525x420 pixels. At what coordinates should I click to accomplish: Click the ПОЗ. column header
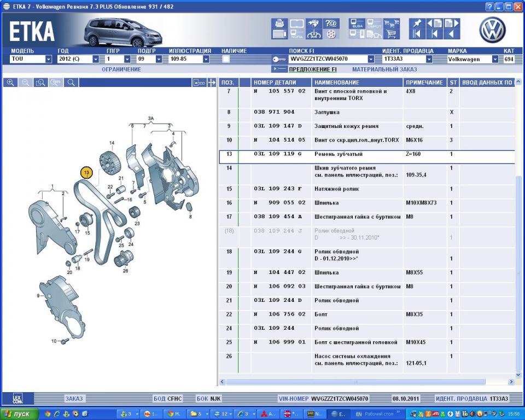pos(229,83)
